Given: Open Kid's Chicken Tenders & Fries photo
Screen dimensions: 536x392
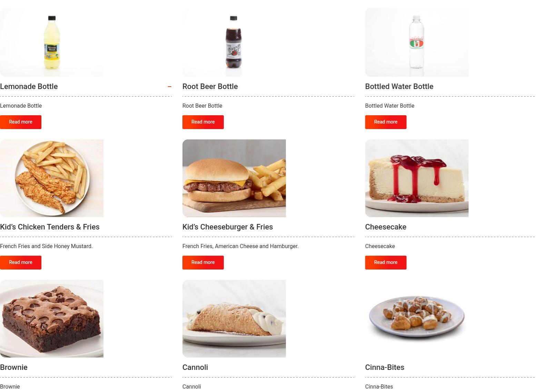Looking at the screenshot, I should pos(52,178).
